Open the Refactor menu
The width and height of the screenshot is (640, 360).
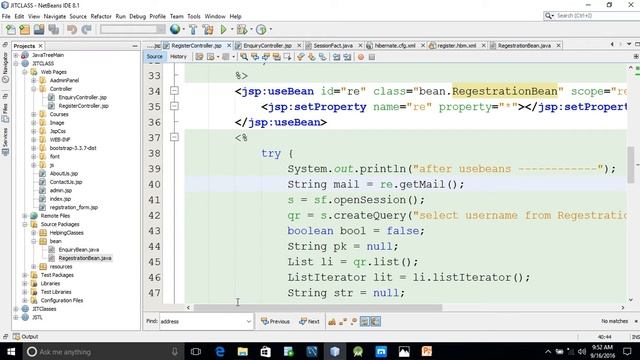[101, 16]
